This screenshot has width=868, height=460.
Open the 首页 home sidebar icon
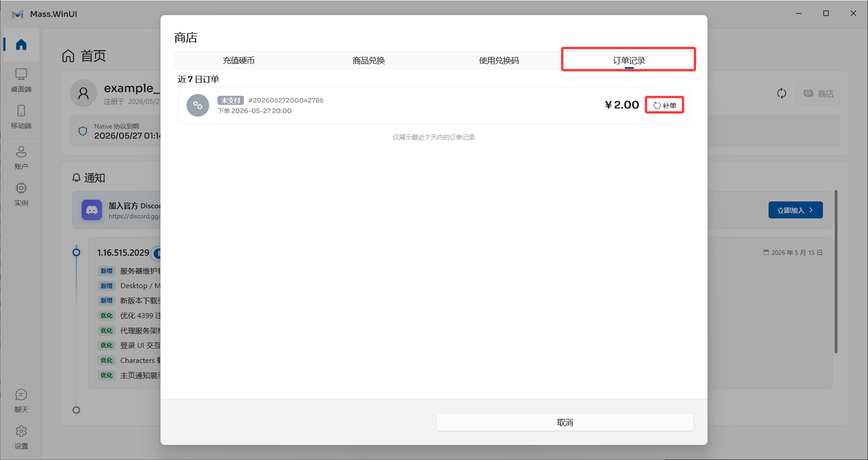[21, 45]
